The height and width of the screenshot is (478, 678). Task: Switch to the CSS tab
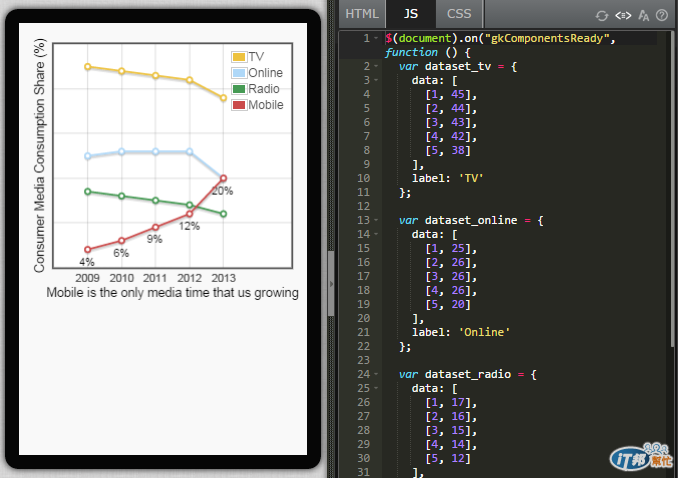point(459,14)
